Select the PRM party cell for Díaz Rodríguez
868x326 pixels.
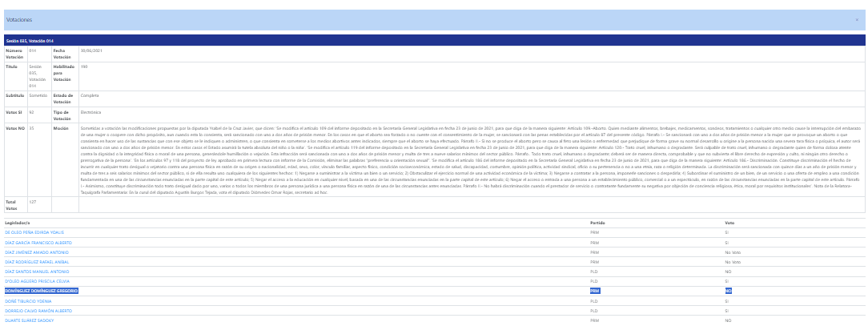[x=594, y=262]
